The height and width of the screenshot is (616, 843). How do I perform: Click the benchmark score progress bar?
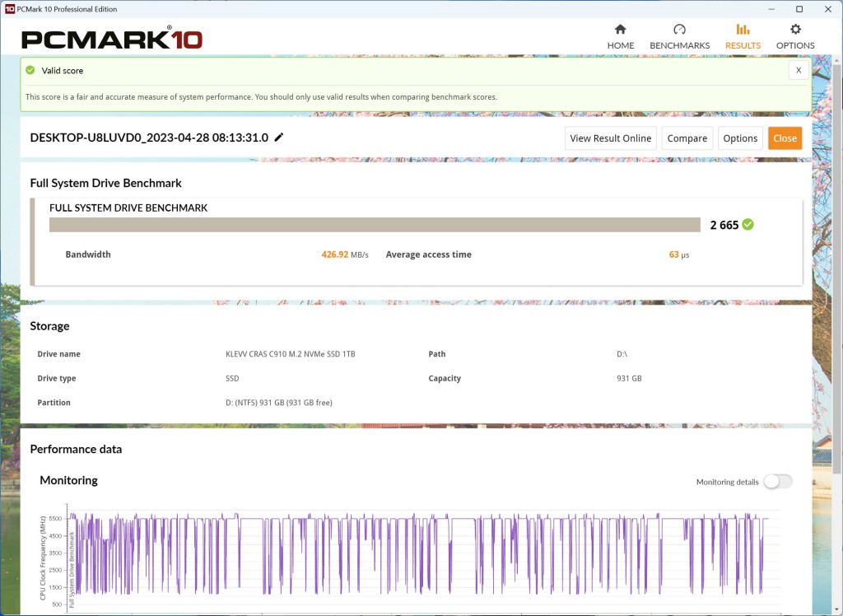pyautogui.click(x=375, y=224)
